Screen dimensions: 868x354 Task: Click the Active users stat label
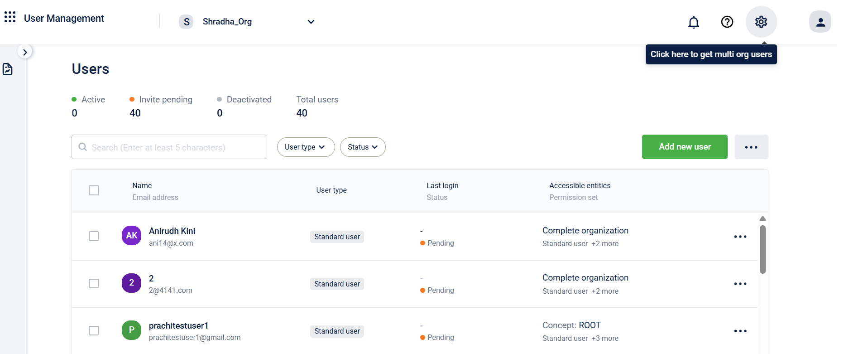click(93, 99)
